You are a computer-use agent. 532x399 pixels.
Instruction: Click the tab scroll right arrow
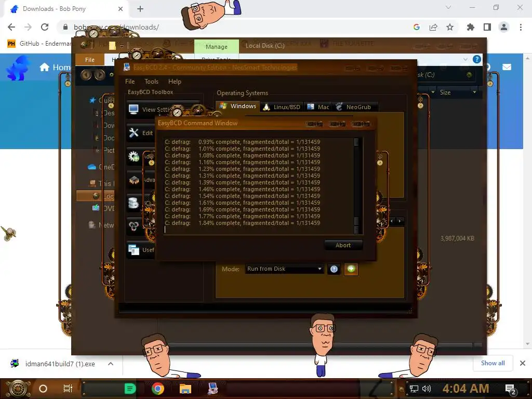(400, 221)
